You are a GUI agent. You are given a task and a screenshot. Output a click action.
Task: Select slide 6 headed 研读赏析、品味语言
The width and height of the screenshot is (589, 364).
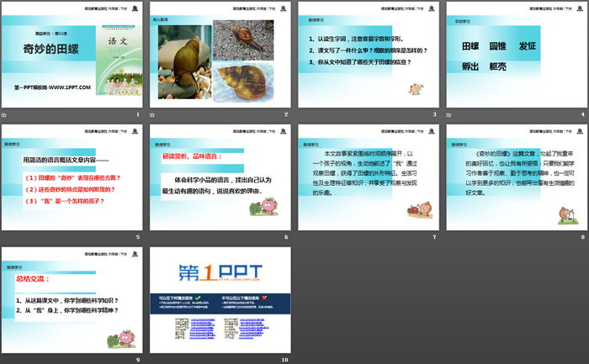tap(220, 177)
